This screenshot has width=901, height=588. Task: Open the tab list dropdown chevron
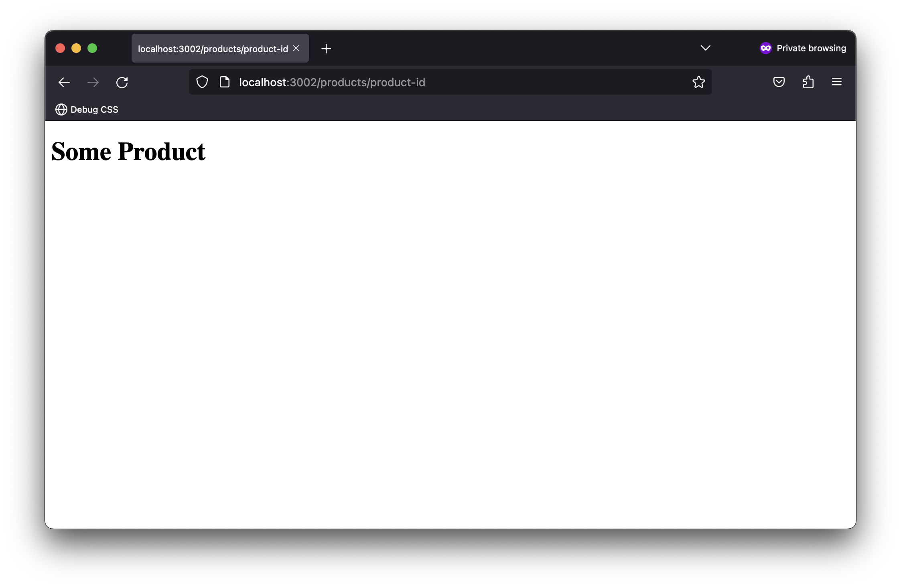point(705,48)
